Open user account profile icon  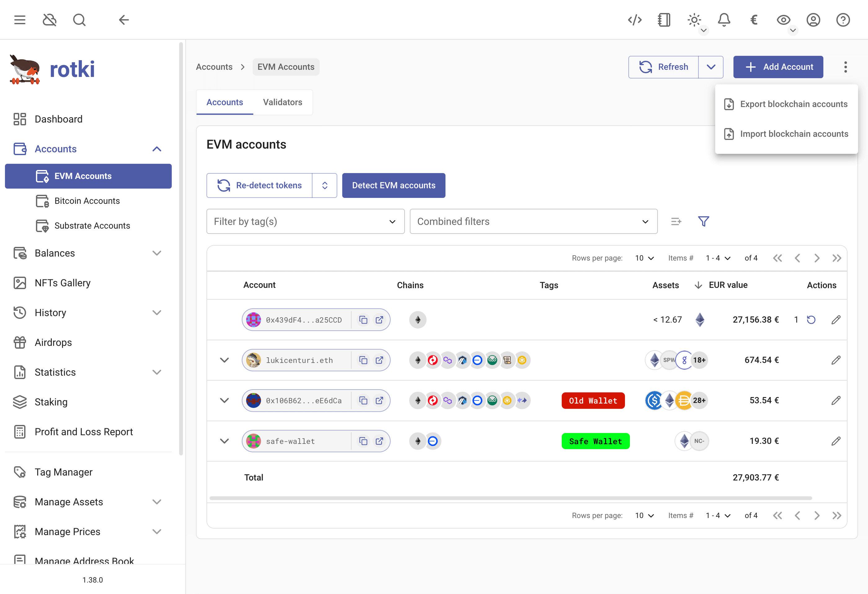click(x=813, y=20)
